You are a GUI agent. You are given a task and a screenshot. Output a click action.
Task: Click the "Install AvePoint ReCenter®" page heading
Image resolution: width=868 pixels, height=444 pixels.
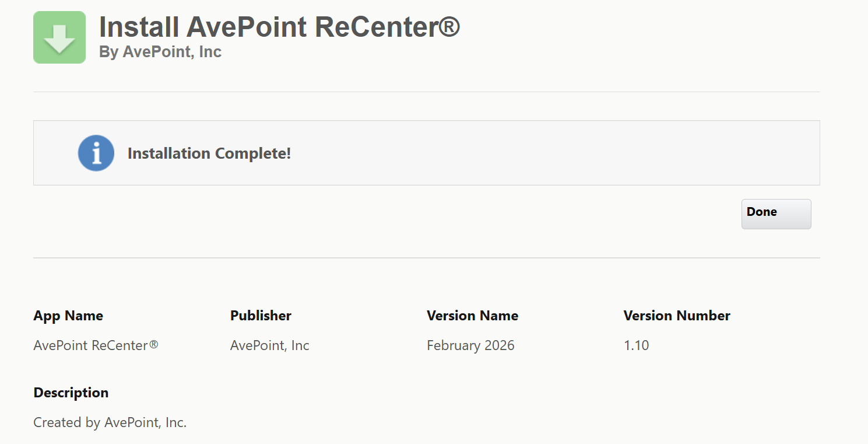point(279,27)
